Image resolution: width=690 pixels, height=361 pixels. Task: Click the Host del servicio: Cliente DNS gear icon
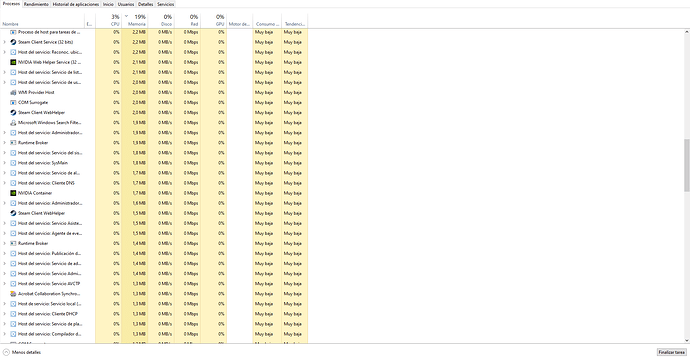pyautogui.click(x=13, y=183)
